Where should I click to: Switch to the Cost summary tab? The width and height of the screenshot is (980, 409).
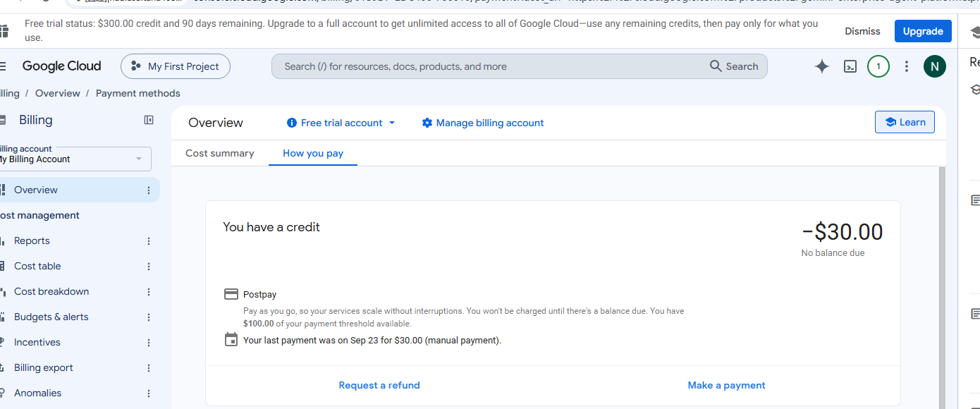[x=220, y=153]
